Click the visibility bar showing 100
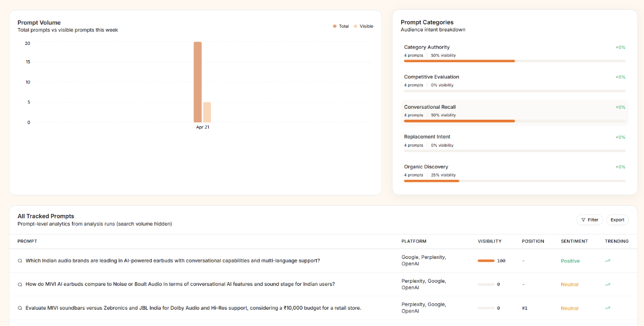Viewport: 644px width, 326px height. (486, 261)
